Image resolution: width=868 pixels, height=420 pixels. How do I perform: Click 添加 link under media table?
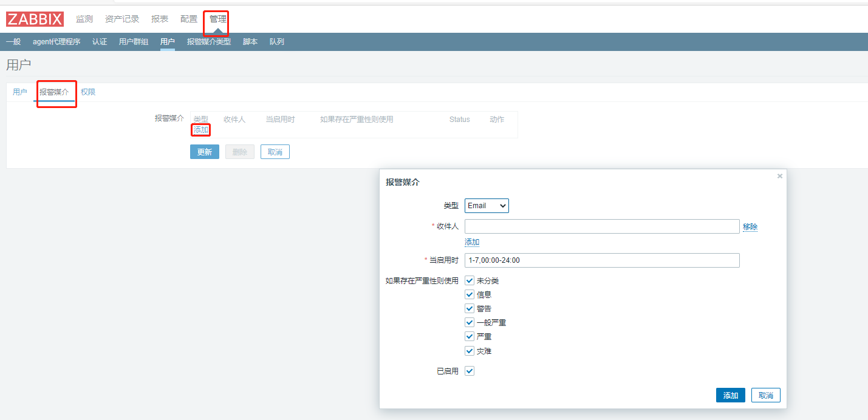click(x=201, y=130)
